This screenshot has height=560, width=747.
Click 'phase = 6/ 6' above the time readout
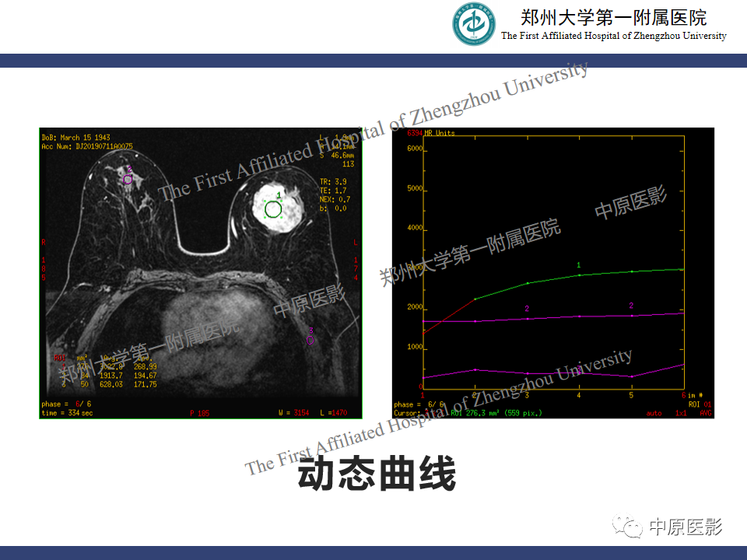click(x=66, y=404)
